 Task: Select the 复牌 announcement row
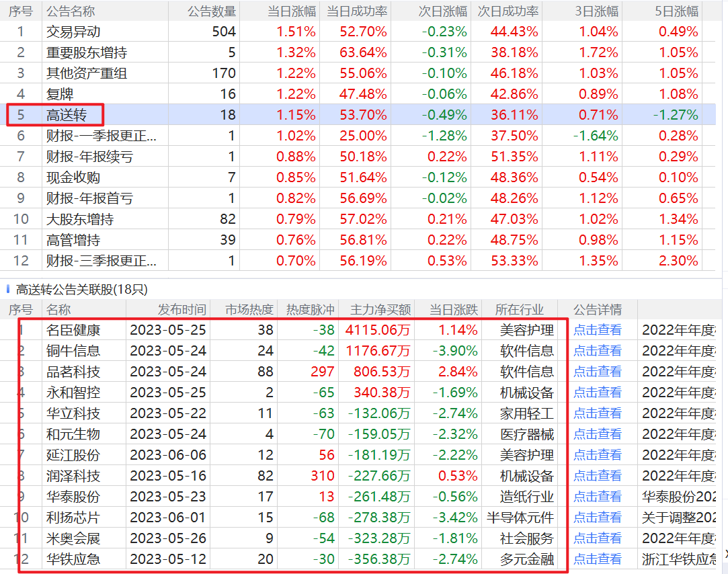(358, 94)
